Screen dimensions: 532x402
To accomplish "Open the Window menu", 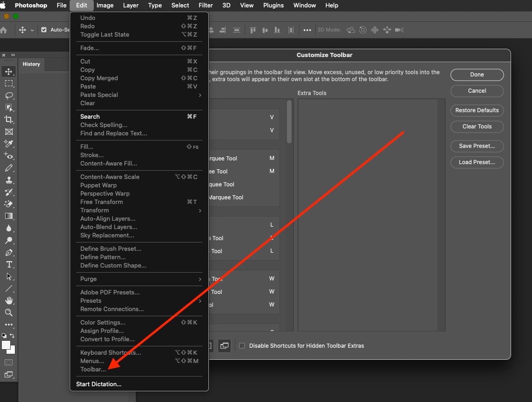I will [305, 5].
